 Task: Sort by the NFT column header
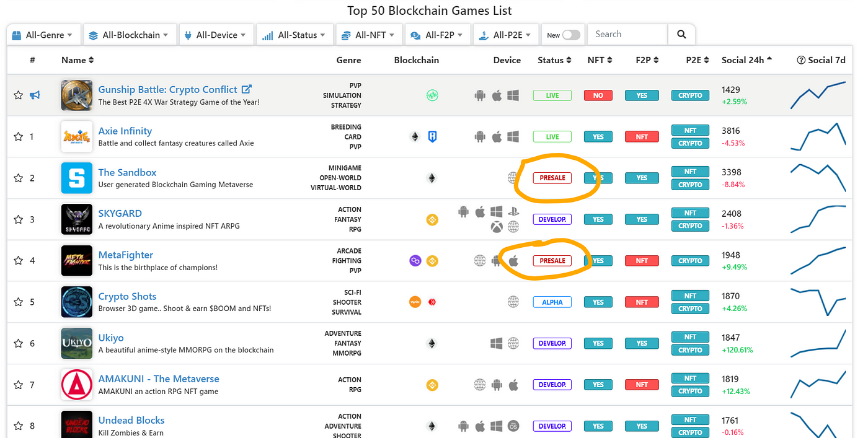(600, 60)
